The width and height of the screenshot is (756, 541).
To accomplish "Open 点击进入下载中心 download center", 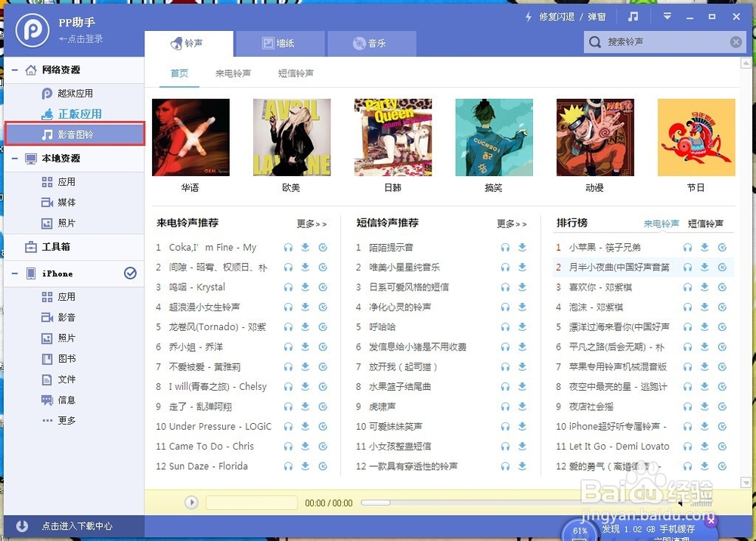I will pyautogui.click(x=76, y=526).
